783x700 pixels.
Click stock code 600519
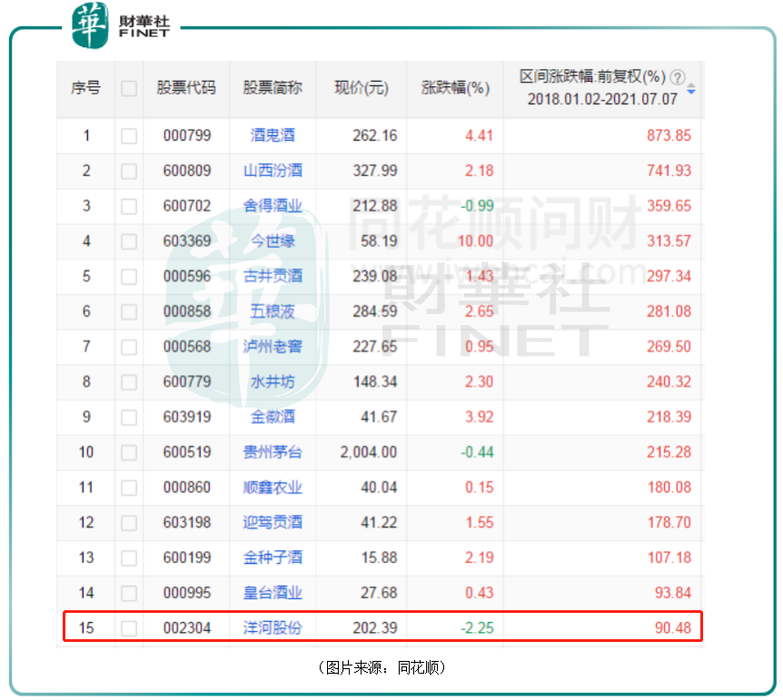pyautogui.click(x=187, y=452)
